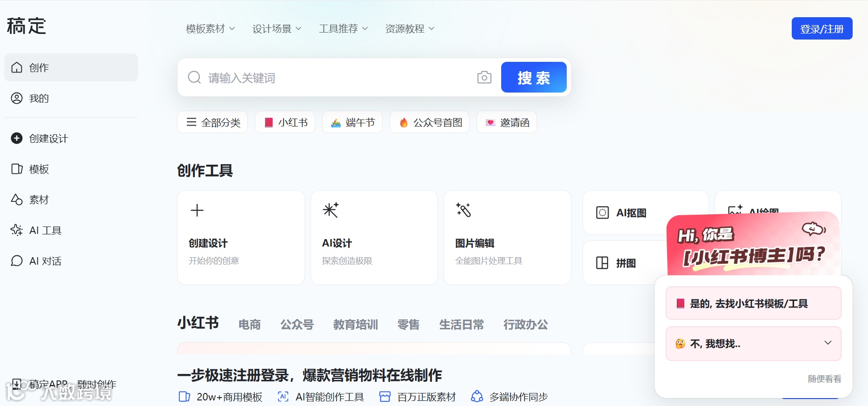Click the magic wand icon on 图片编辑 card
Image resolution: width=868 pixels, height=406 pixels.
point(464,210)
